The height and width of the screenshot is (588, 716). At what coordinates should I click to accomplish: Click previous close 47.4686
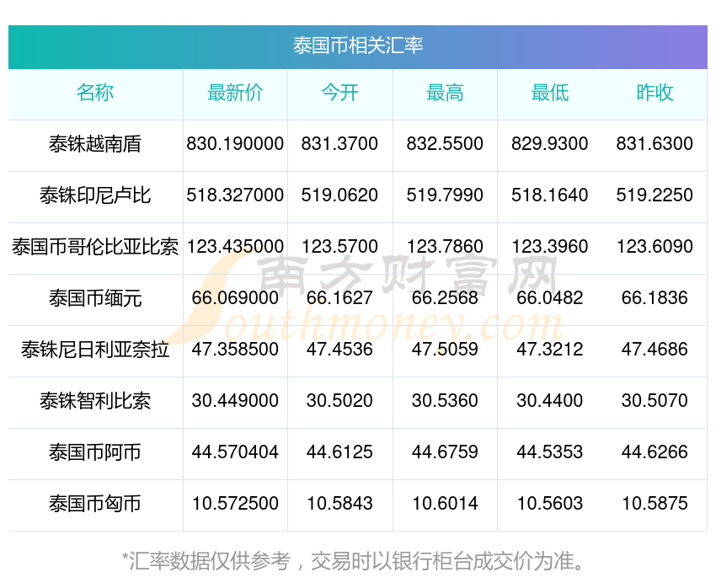pos(655,350)
